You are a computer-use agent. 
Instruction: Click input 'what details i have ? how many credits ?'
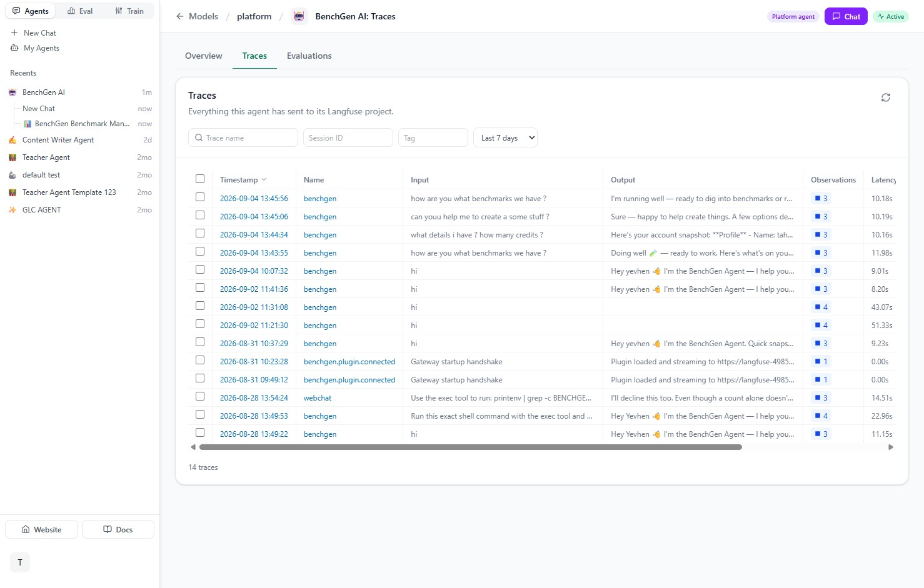477,235
